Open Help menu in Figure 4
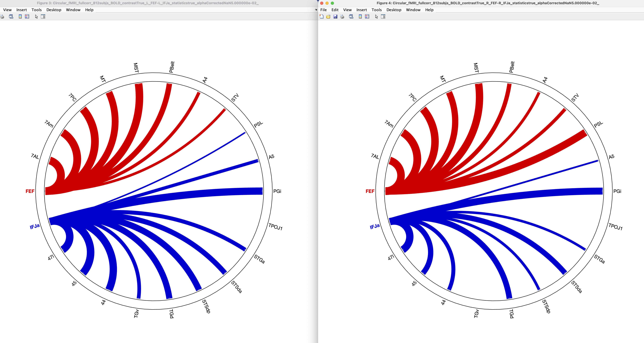This screenshot has width=644, height=343. pyautogui.click(x=429, y=10)
